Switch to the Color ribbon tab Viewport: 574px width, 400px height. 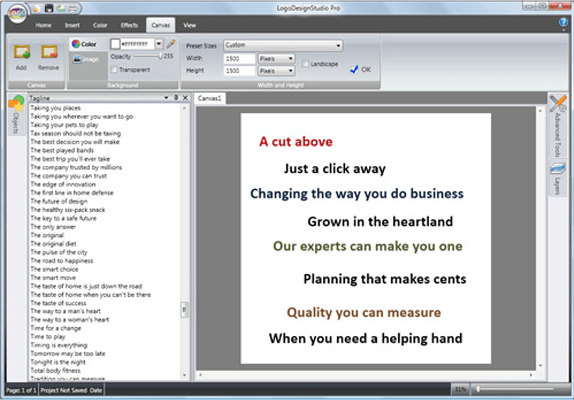pyautogui.click(x=100, y=25)
